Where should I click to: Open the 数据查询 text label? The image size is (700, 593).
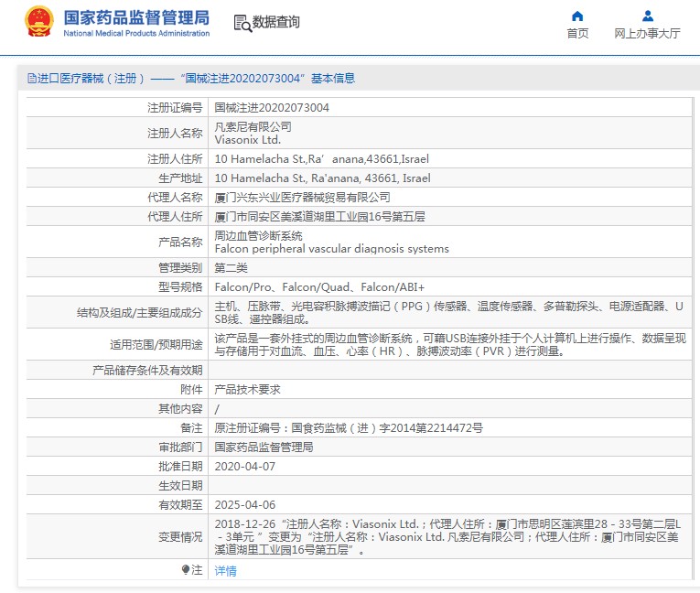click(x=276, y=22)
